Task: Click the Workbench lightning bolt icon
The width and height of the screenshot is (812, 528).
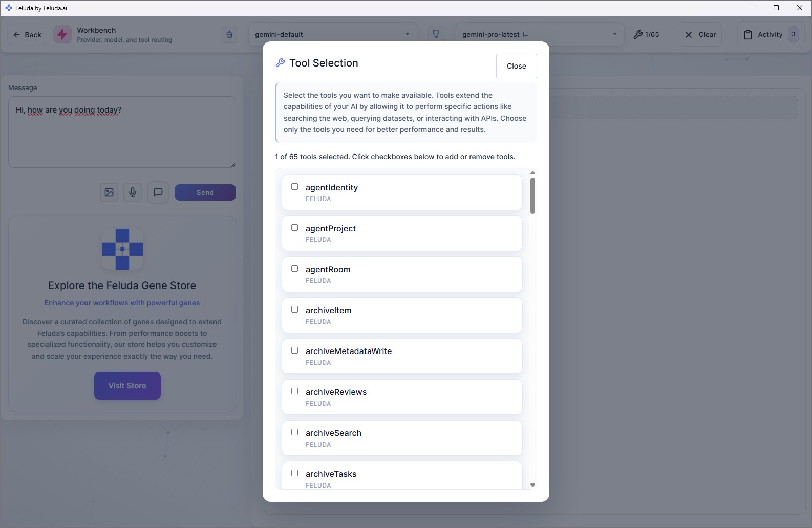Action: tap(62, 35)
